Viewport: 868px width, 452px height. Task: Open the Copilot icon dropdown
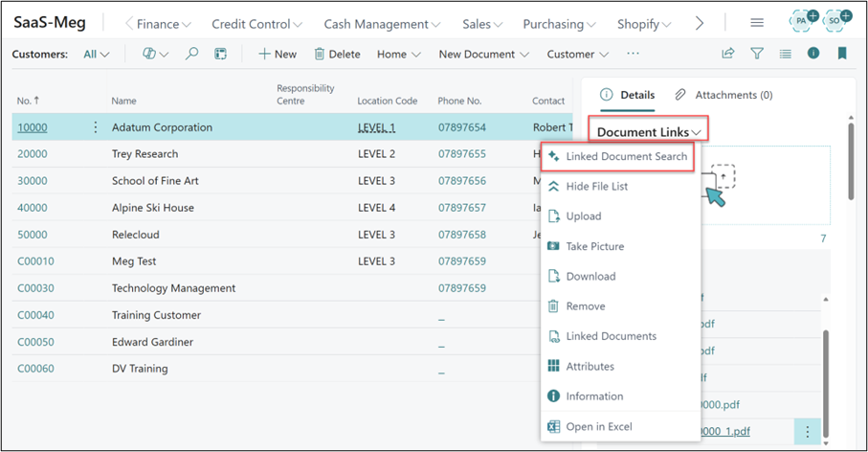[155, 54]
